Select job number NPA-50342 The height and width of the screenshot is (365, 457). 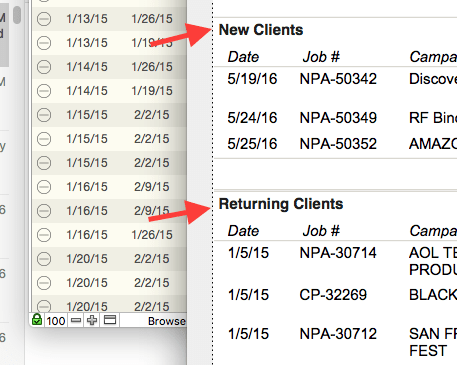(x=338, y=79)
